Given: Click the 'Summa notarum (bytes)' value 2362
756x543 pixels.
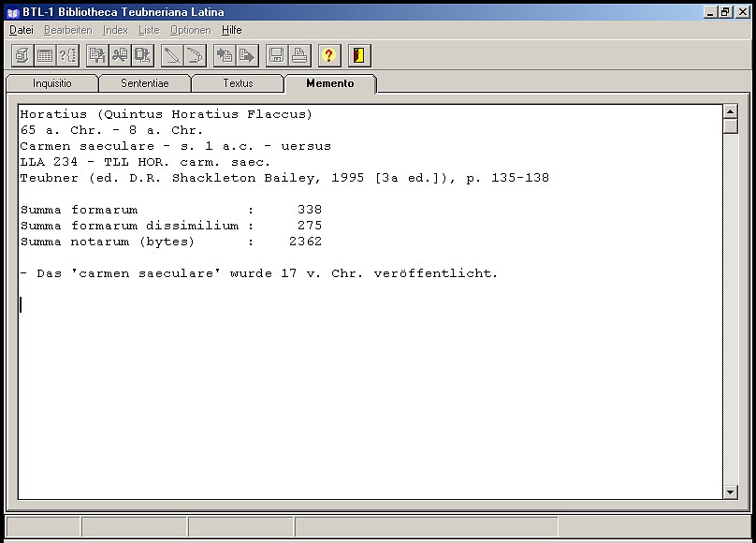Looking at the screenshot, I should tap(305, 242).
